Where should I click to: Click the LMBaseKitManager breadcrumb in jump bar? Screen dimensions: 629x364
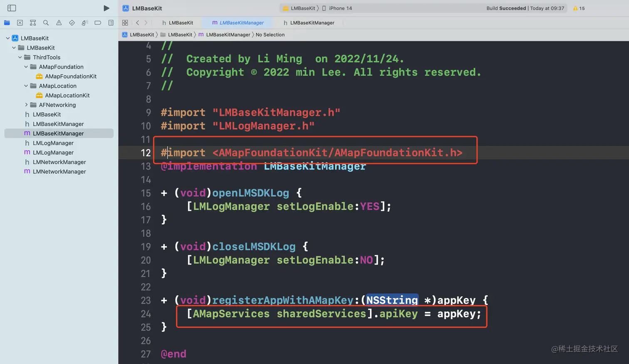tap(225, 34)
